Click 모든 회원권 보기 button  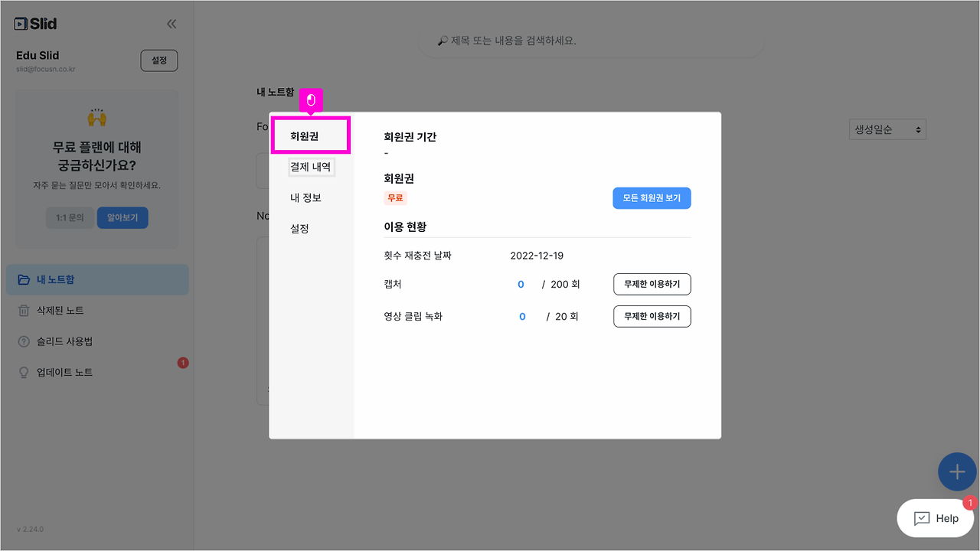click(x=652, y=197)
